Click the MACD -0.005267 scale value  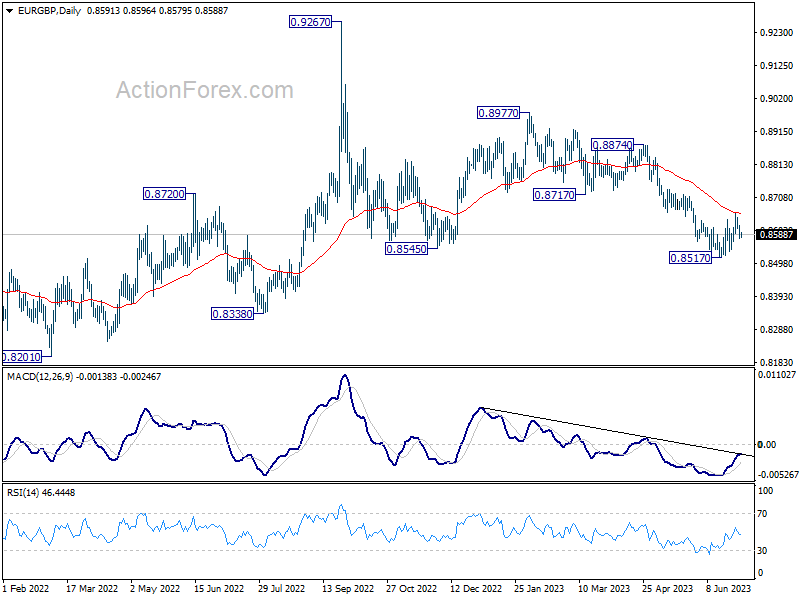(x=778, y=475)
